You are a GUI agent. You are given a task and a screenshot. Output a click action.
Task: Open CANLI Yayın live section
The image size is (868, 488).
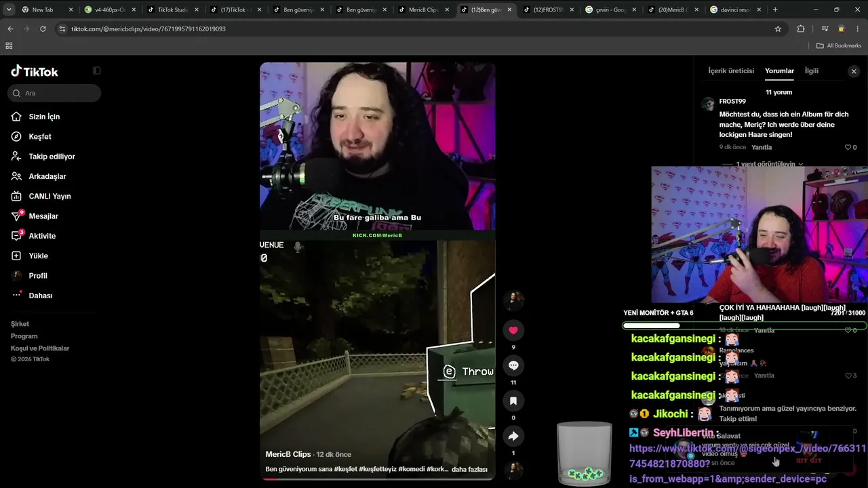50,196
